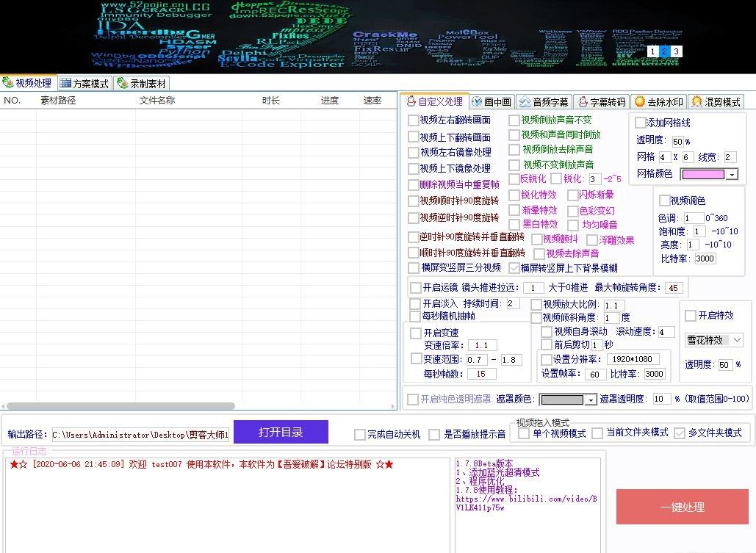Click the bilibili tutorial link text
756x553 pixels.
click(x=527, y=503)
